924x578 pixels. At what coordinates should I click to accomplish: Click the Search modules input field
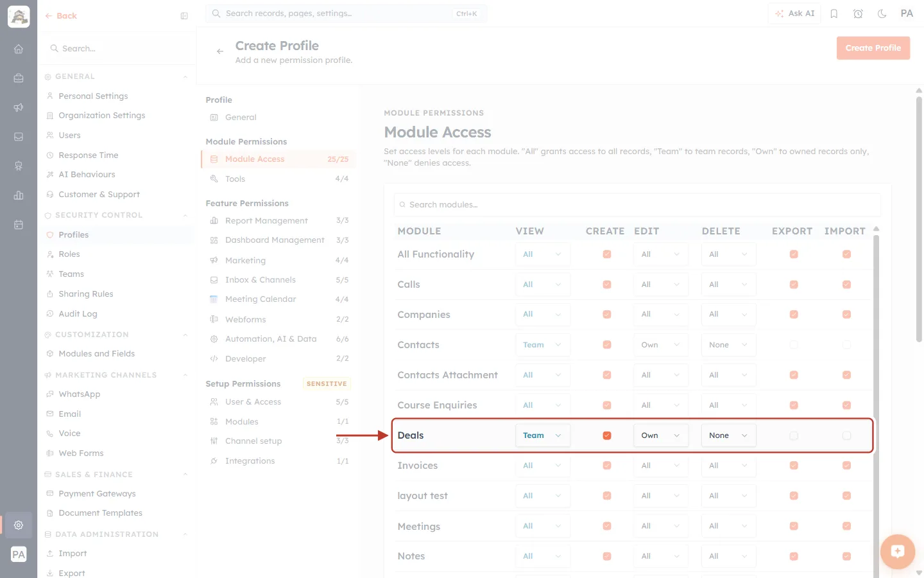coord(637,205)
